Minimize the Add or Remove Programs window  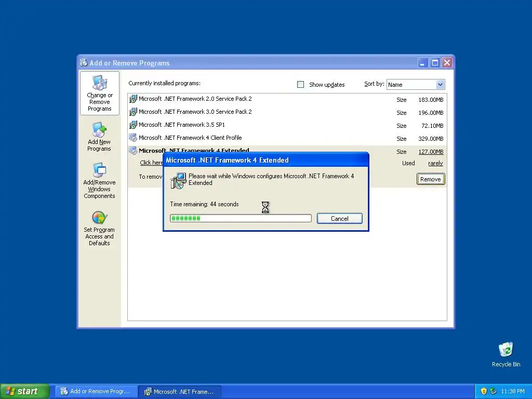click(423, 63)
